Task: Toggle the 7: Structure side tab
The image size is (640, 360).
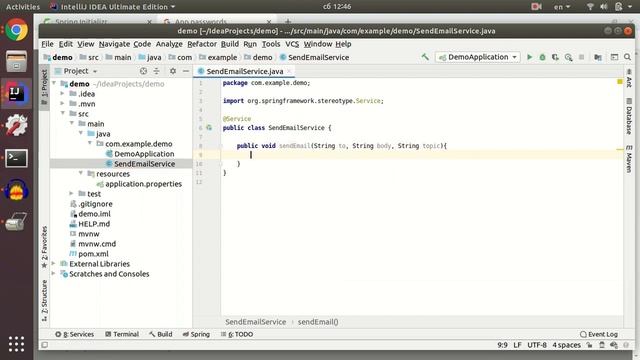Action: point(44,301)
